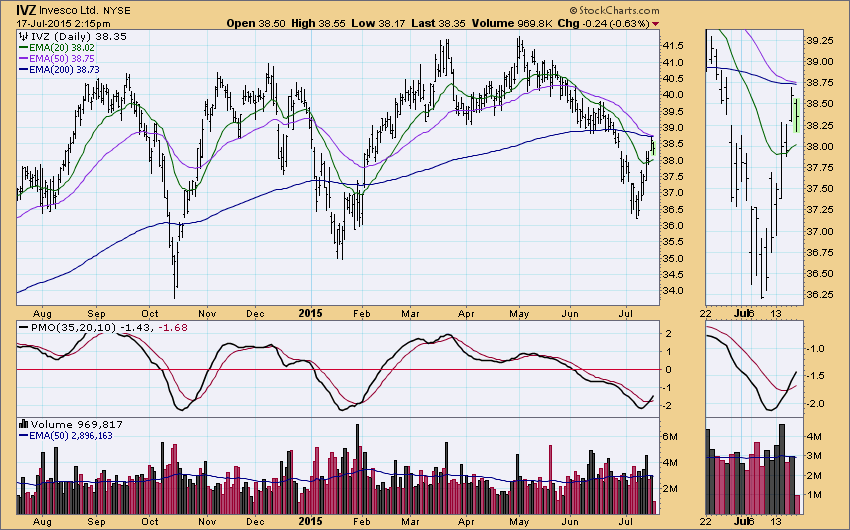This screenshot has height=530, width=850.
Task: Click the EMA(20) 38.02 legend text
Action: 62,48
